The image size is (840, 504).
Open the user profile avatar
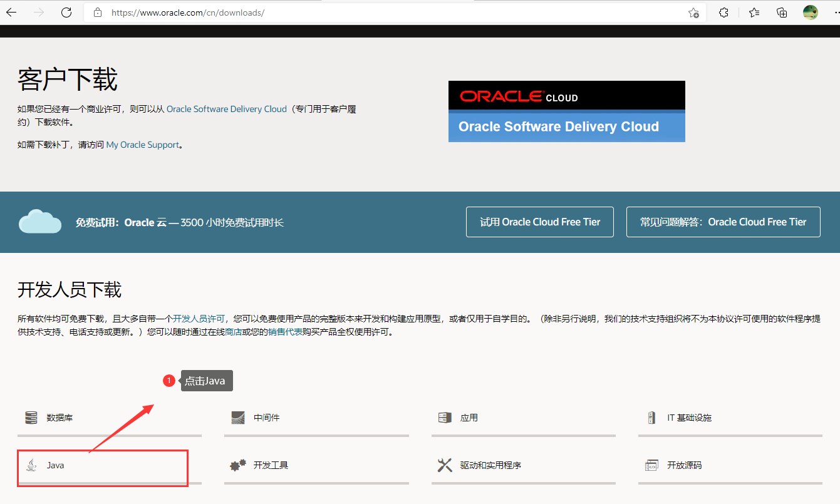coord(811,13)
